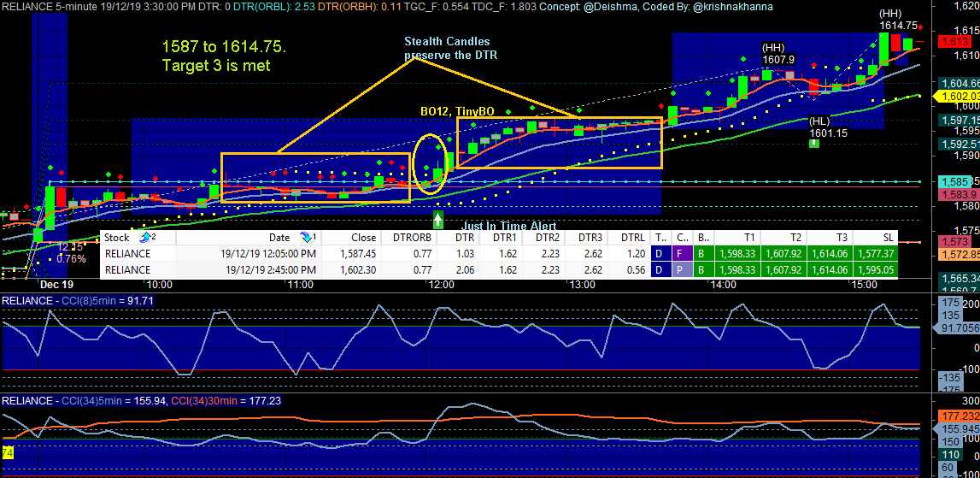
Task: Click the BO12, TinyBO chart label
Action: pos(457,111)
